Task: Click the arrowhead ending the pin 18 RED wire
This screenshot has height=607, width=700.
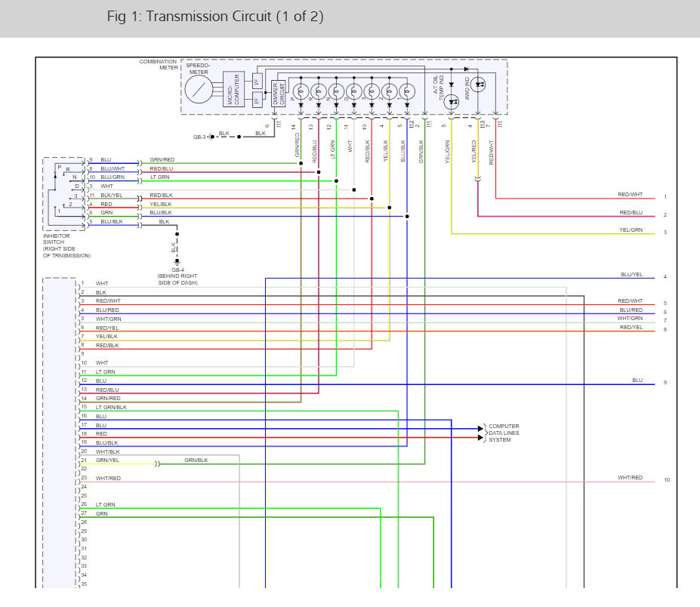Action: click(x=480, y=437)
